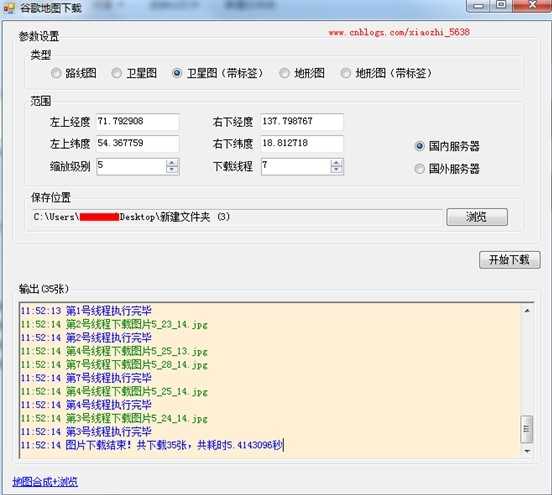The width and height of the screenshot is (552, 495).
Task: Click log line 第3号线程执行完毕
Action: pos(86,432)
